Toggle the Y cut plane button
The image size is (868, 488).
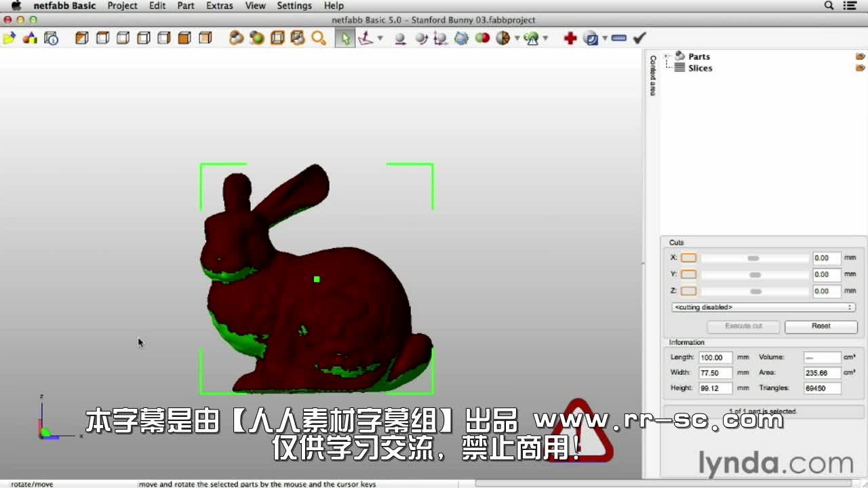coord(688,274)
